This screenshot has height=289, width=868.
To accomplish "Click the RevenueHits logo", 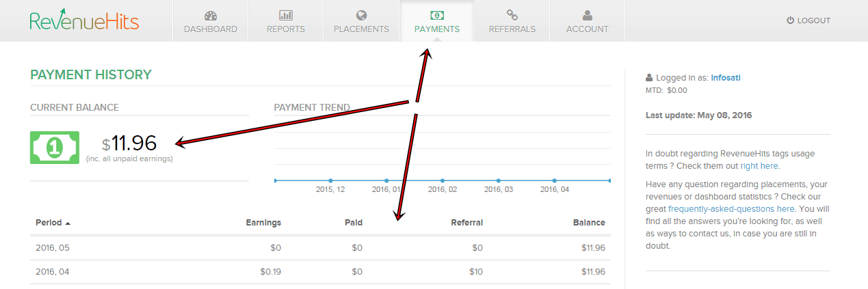I will [84, 20].
